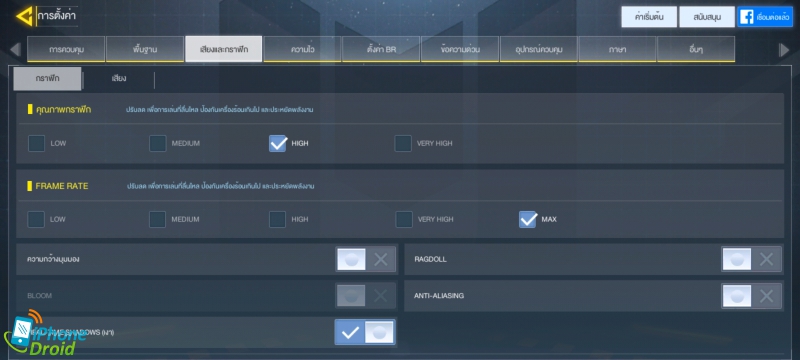Click the X on ความกว้างมุมมอง toggle

point(381,259)
